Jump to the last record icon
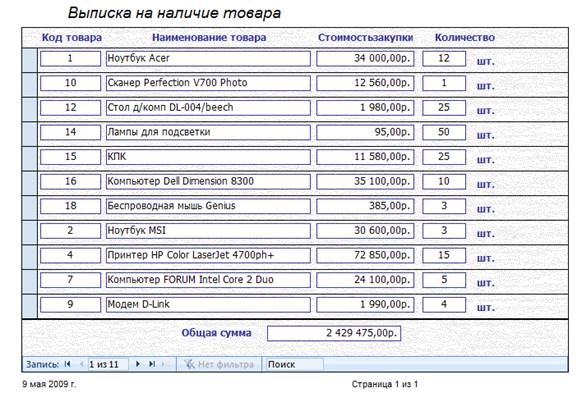The height and width of the screenshot is (402, 582). point(152,364)
